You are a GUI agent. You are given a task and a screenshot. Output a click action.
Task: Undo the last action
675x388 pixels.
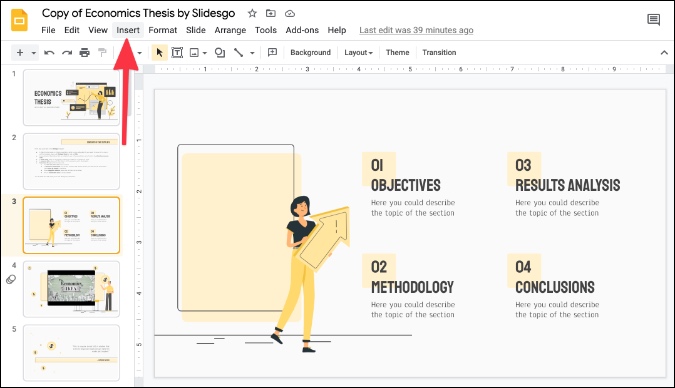49,53
